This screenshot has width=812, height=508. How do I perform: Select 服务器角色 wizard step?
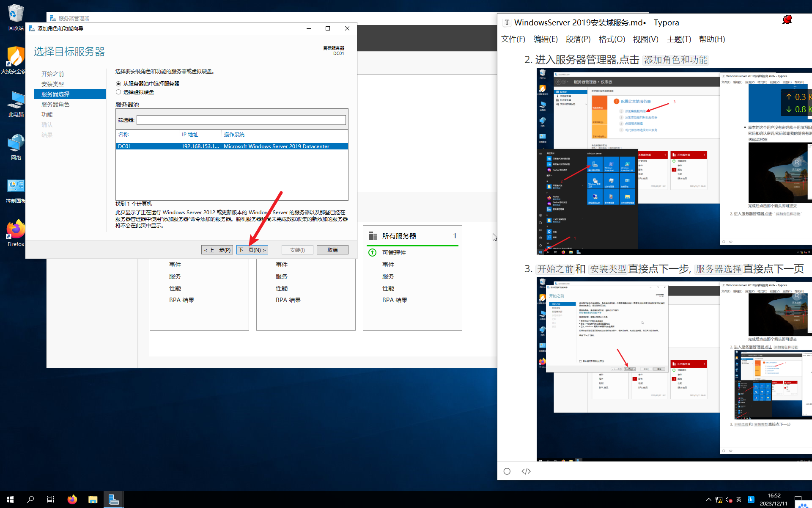click(55, 104)
